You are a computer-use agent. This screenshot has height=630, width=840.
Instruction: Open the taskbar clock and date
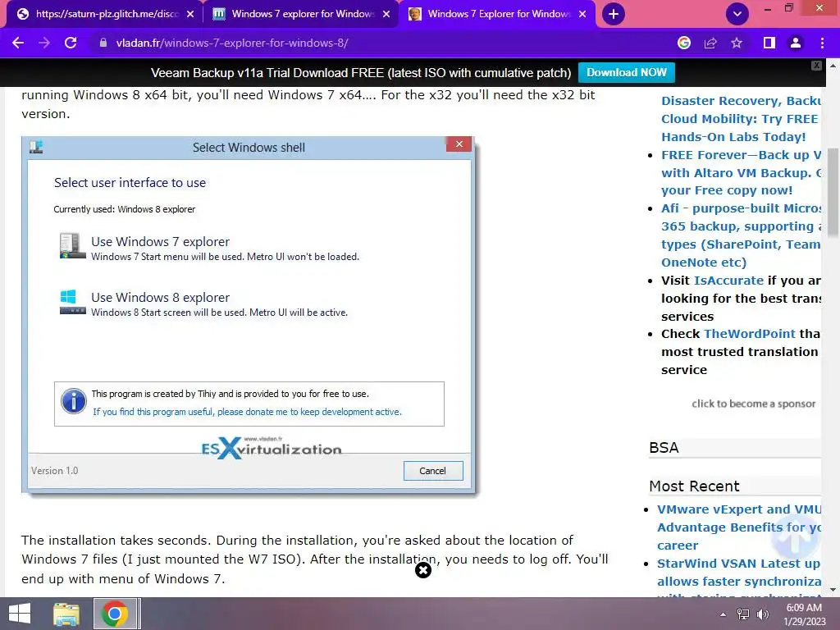804,614
